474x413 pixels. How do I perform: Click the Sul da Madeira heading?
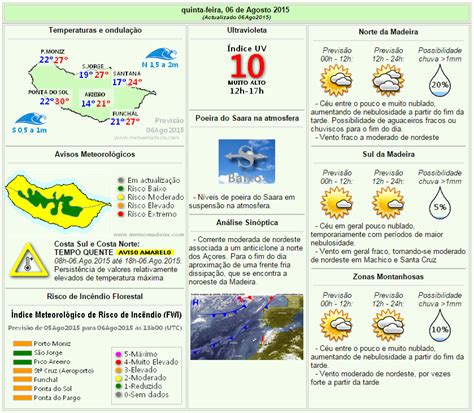[x=389, y=154]
